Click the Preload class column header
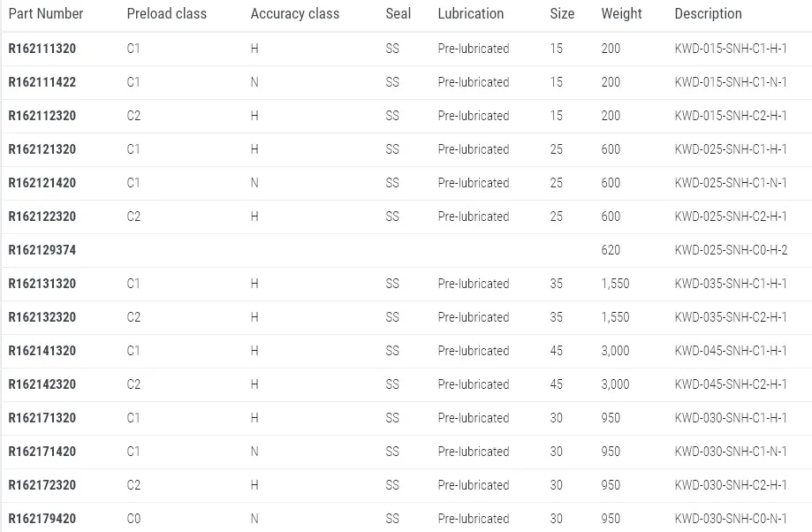812x532 pixels. (x=166, y=14)
